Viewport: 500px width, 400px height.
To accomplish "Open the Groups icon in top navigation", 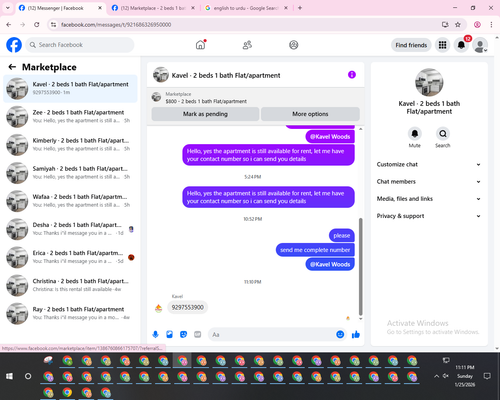I will coord(294,45).
